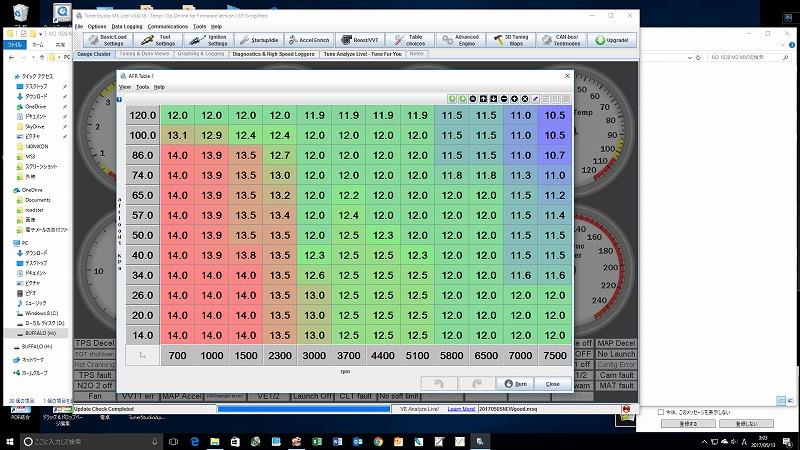
Task: Switch to Diagnostics & High Speed Loggers tab
Action: [x=273, y=54]
